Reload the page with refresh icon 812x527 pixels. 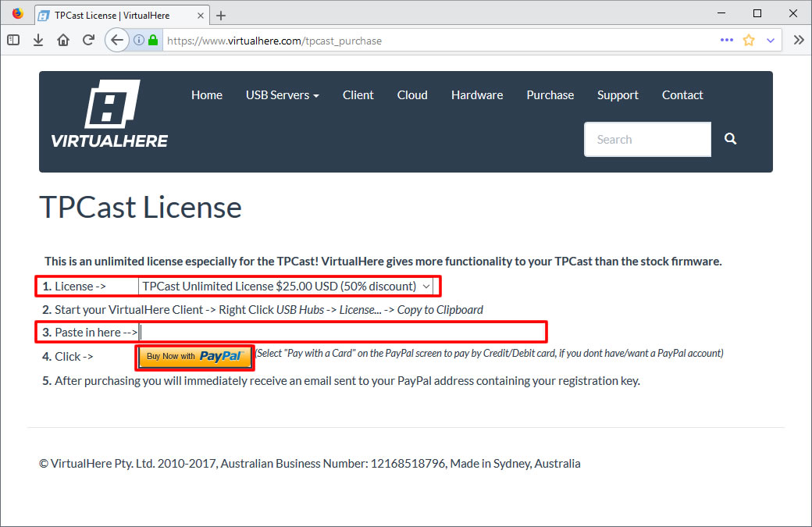pos(88,41)
